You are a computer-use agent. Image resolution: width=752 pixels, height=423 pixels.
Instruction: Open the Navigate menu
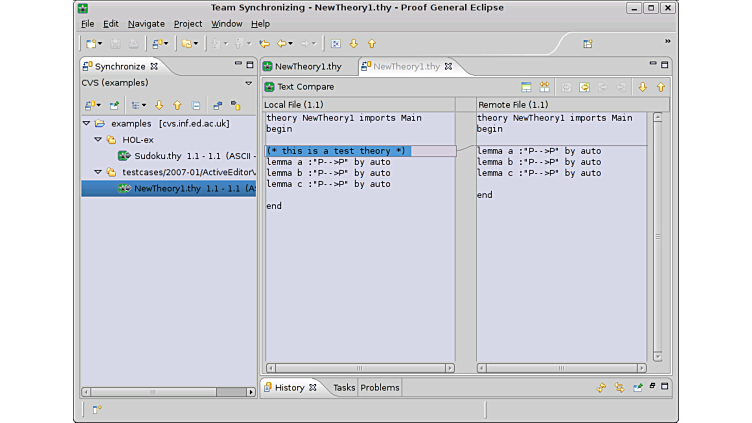point(146,23)
